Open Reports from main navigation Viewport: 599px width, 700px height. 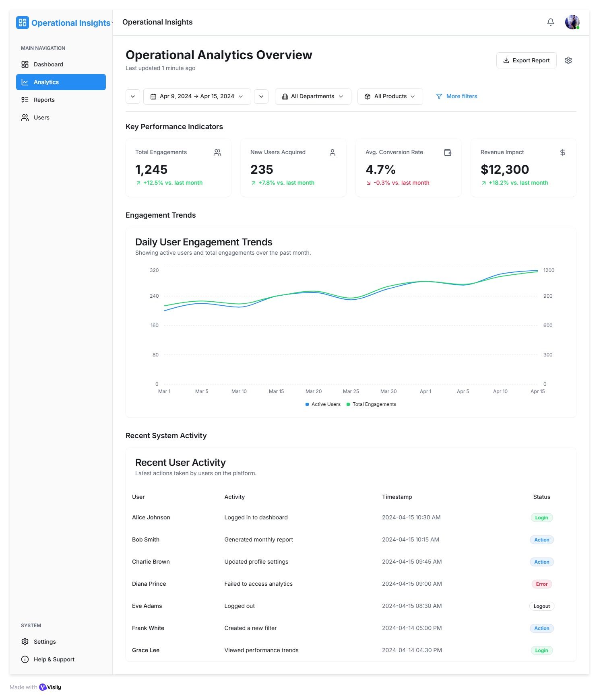44,100
